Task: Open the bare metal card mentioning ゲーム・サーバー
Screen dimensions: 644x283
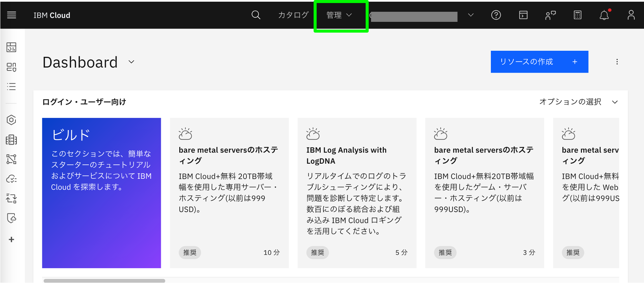Action: [485, 193]
